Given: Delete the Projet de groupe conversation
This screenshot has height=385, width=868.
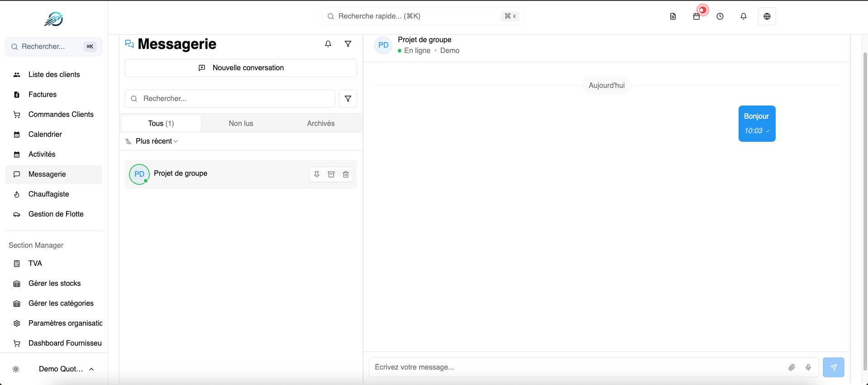Looking at the screenshot, I should point(346,174).
